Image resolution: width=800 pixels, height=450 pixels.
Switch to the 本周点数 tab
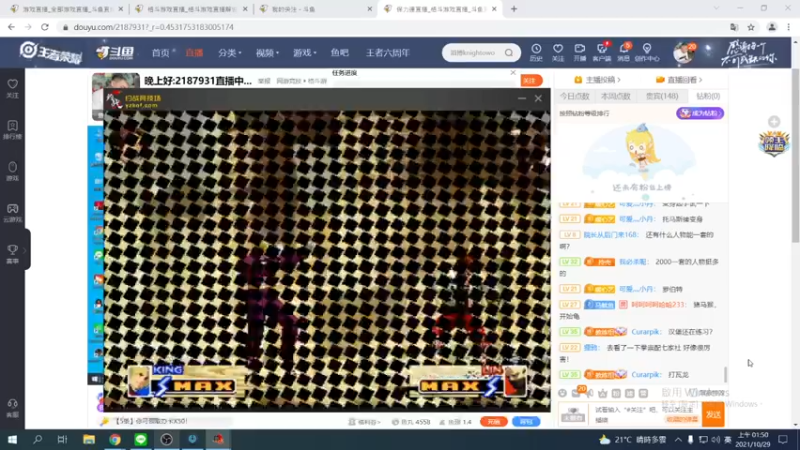click(x=616, y=96)
